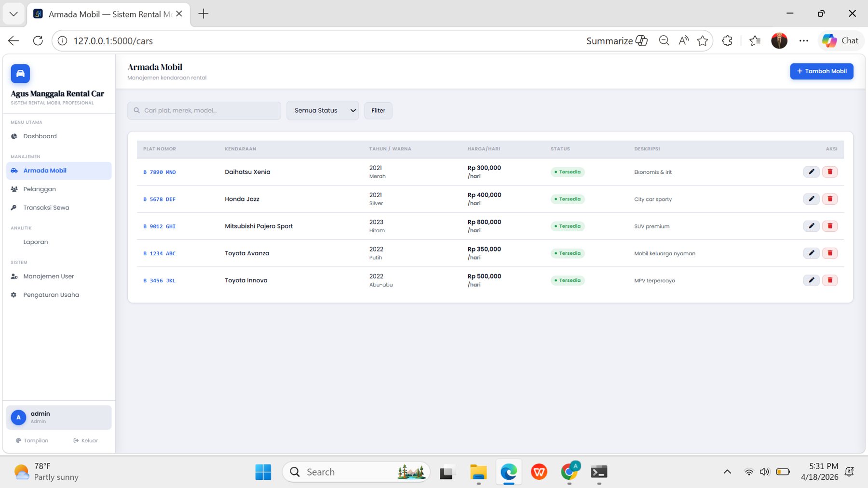This screenshot has height=488, width=868.
Task: Apply the Filter button
Action: click(x=378, y=110)
